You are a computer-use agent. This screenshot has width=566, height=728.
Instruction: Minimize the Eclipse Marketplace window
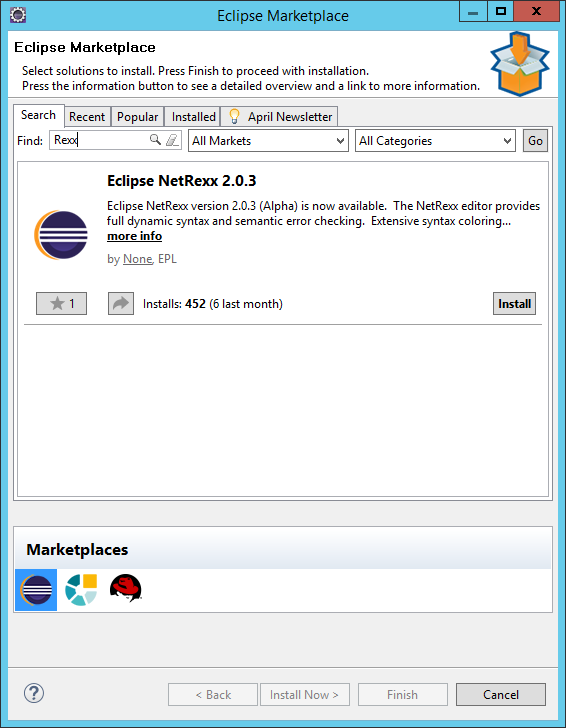coord(473,11)
